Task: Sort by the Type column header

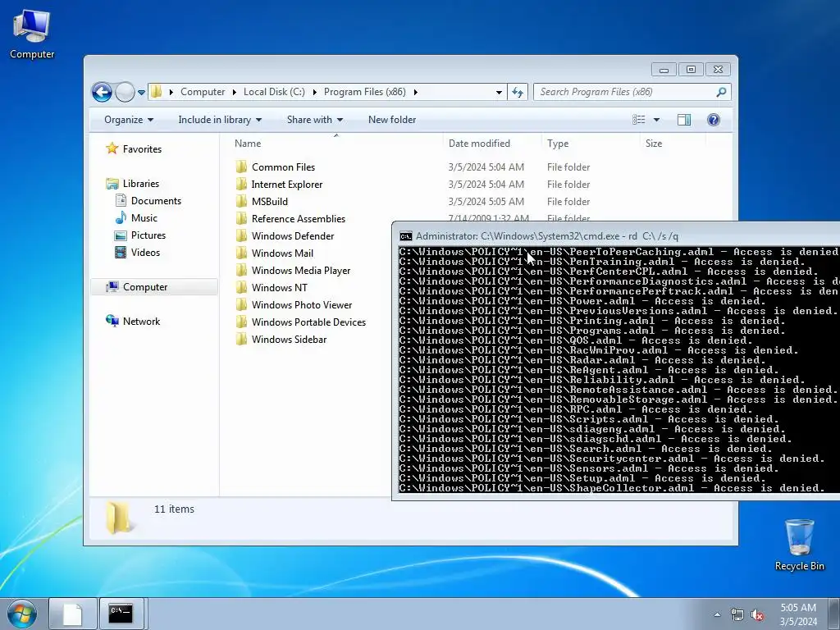Action: pos(591,143)
